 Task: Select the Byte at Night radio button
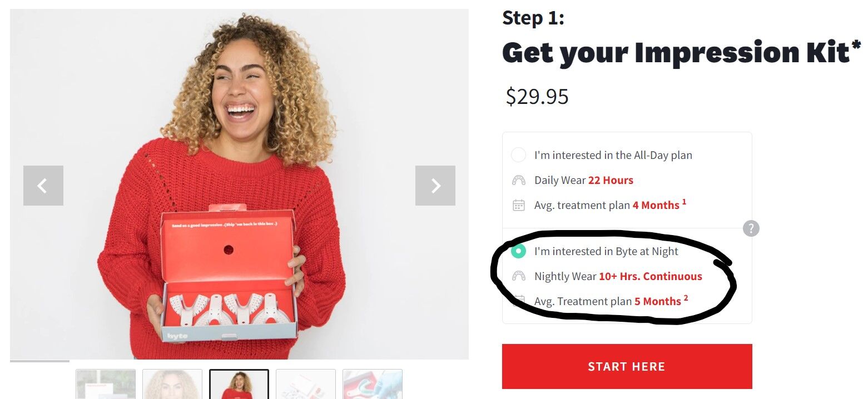(x=518, y=251)
